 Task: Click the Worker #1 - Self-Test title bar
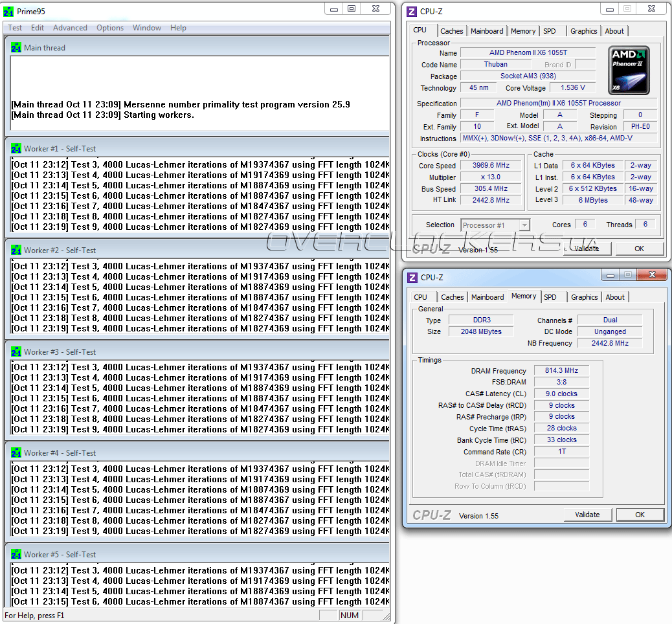coord(197,148)
